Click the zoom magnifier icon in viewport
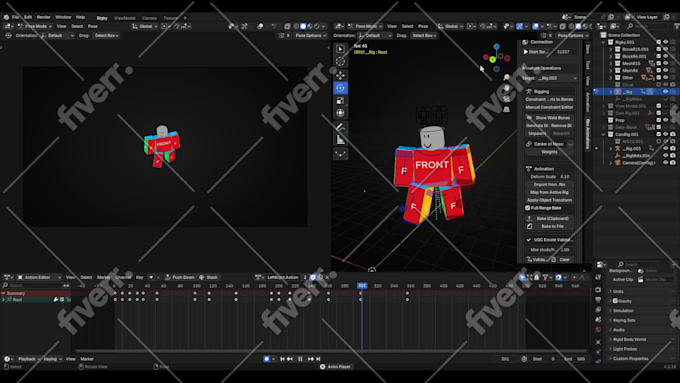This screenshot has width=680, height=383. click(x=506, y=77)
